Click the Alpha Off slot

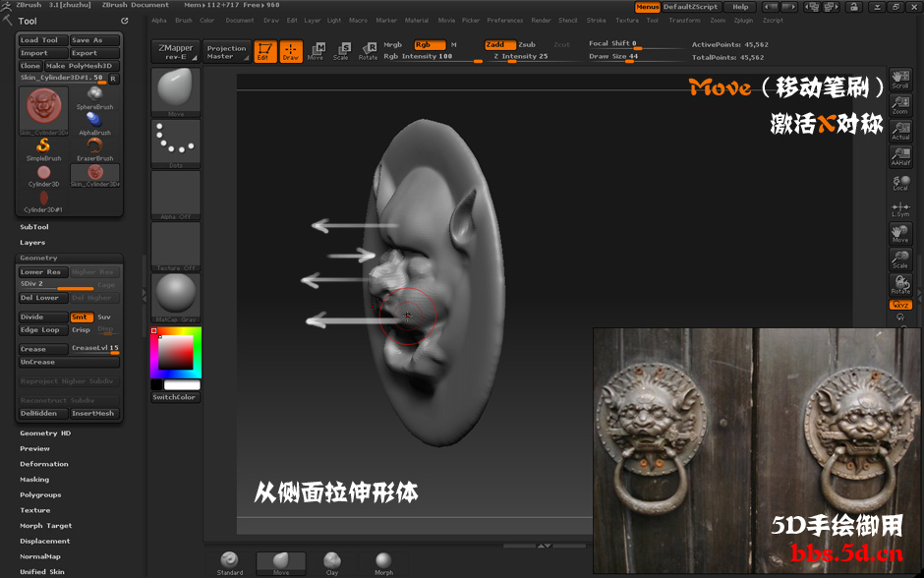(x=176, y=195)
